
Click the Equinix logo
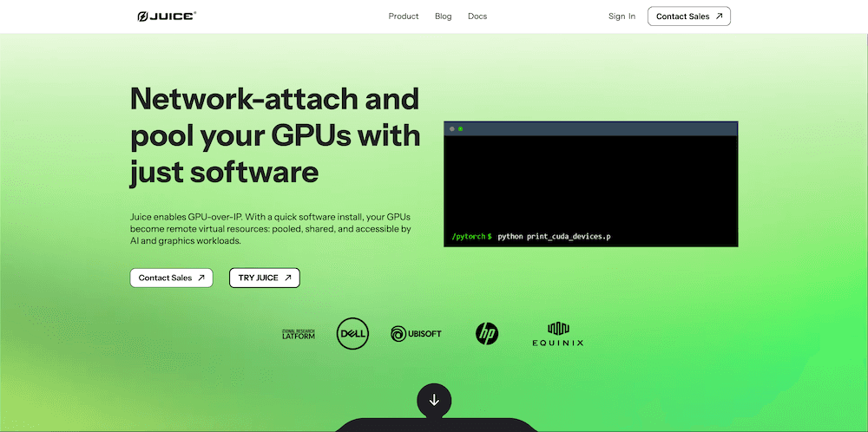[x=557, y=334]
